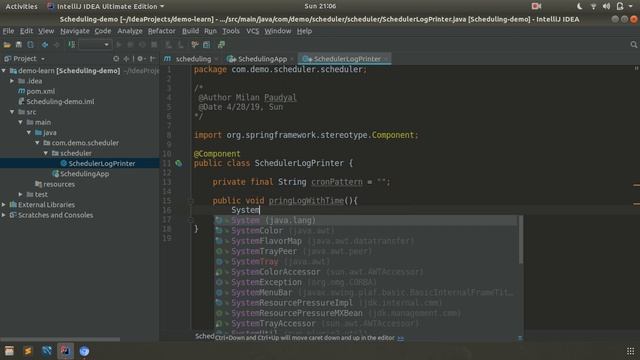Click the >> link in completion hint
The height and width of the screenshot is (360, 640).
coord(400,338)
